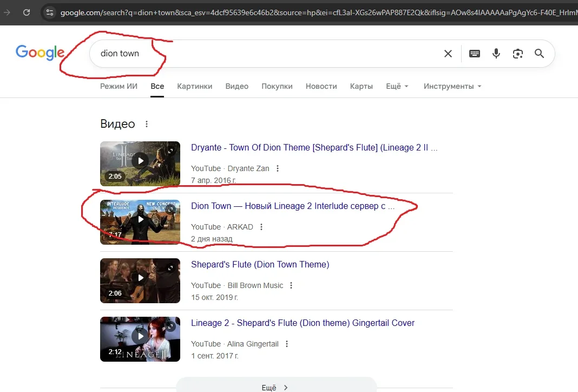Open the on-screen keyboard icon
This screenshot has width=578, height=392.
(475, 54)
